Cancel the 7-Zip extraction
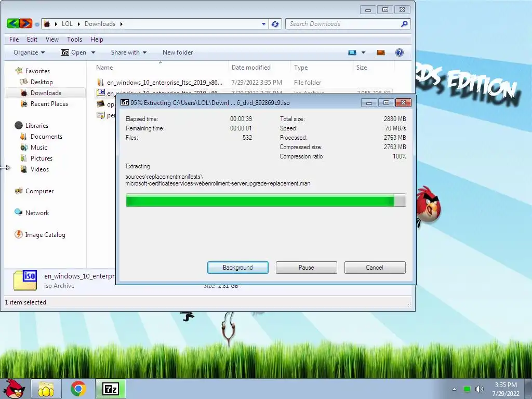Screen dimensions: 532x399 pos(375,268)
